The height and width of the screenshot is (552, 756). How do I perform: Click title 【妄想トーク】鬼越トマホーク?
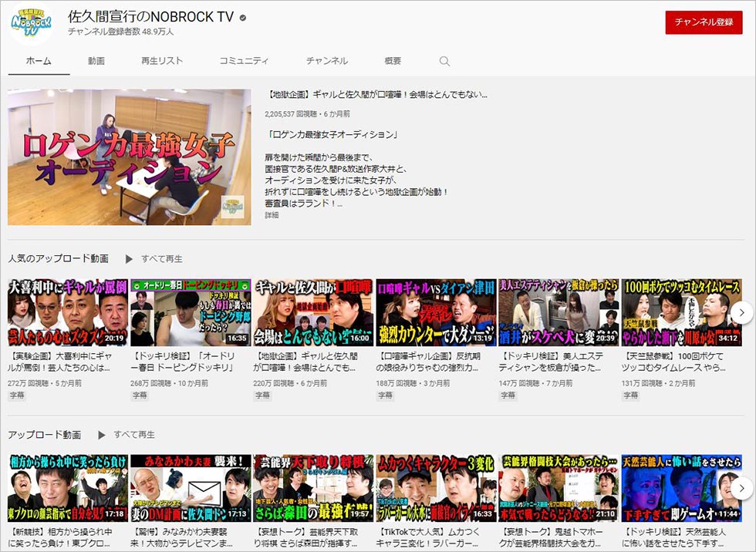tap(552, 537)
